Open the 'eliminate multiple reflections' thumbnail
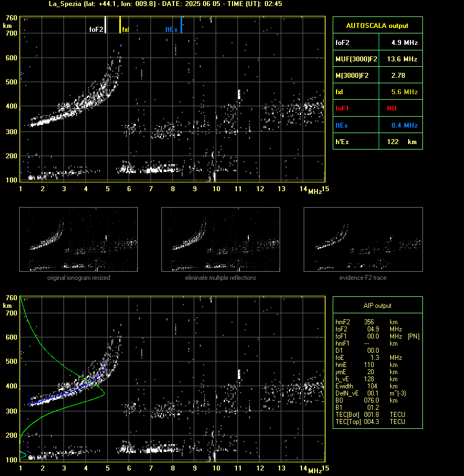Image resolution: width=464 pixels, height=476 pixels. point(221,239)
